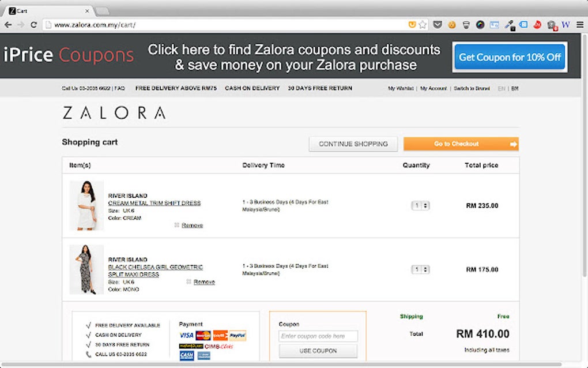Click 'CASH ON DELIVERY' header text
The width and height of the screenshot is (588, 368).
pos(252,88)
